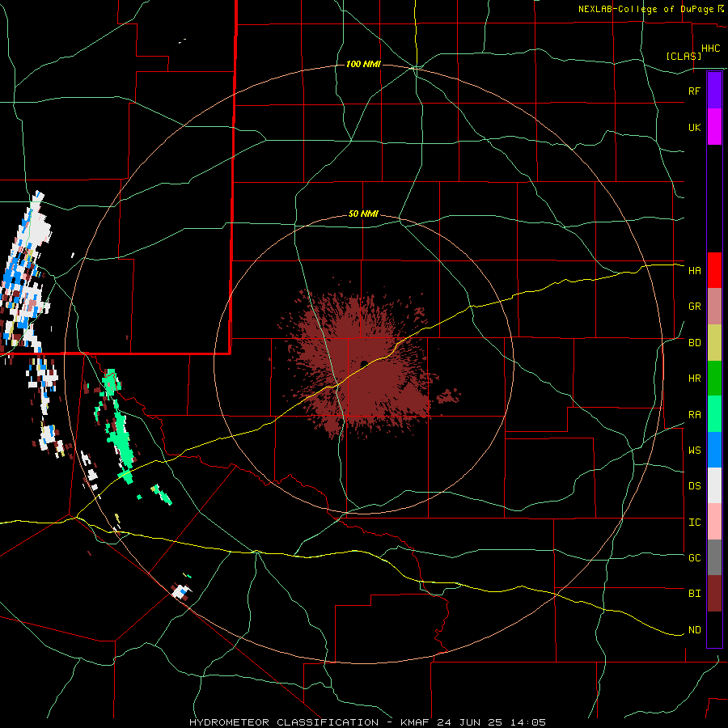Viewport: 728px width, 728px height.
Task: Click the WS blue legend swatch
Action: [x=714, y=450]
